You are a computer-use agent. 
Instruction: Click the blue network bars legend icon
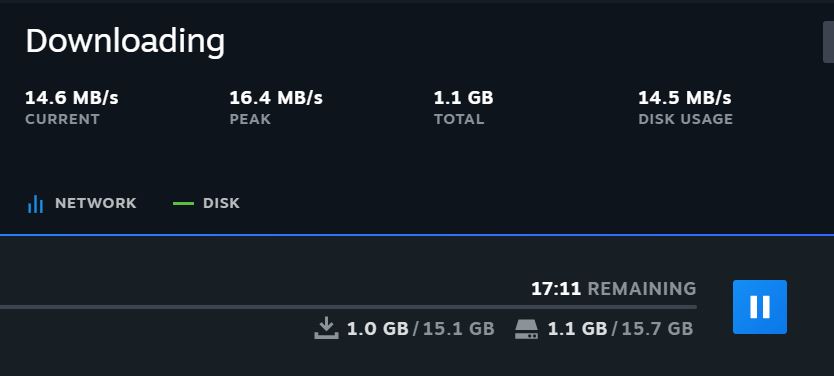pyautogui.click(x=35, y=204)
